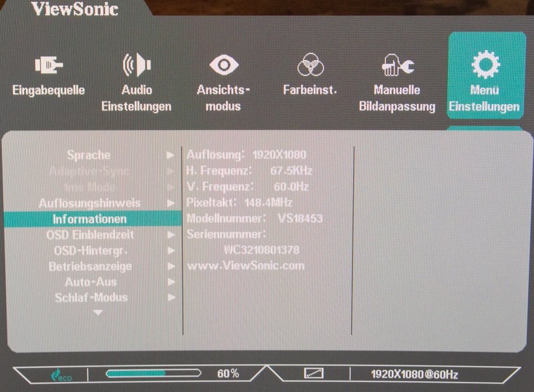Screen dimensions: 534x392
Task: Click the H. Frequenz value 67.5KHz
Action: click(x=291, y=171)
